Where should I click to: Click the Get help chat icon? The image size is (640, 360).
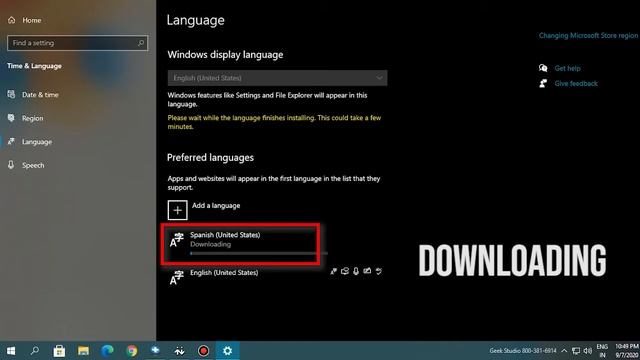543,68
